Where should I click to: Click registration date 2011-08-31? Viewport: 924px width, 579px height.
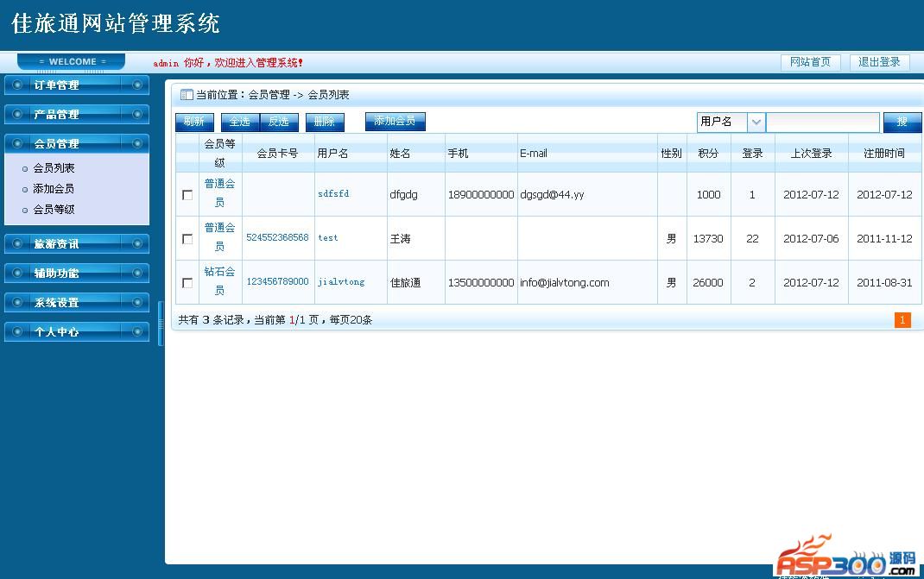point(884,283)
